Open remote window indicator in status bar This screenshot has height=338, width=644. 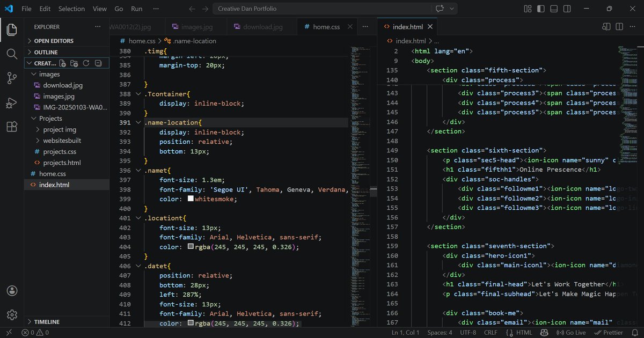pyautogui.click(x=9, y=333)
